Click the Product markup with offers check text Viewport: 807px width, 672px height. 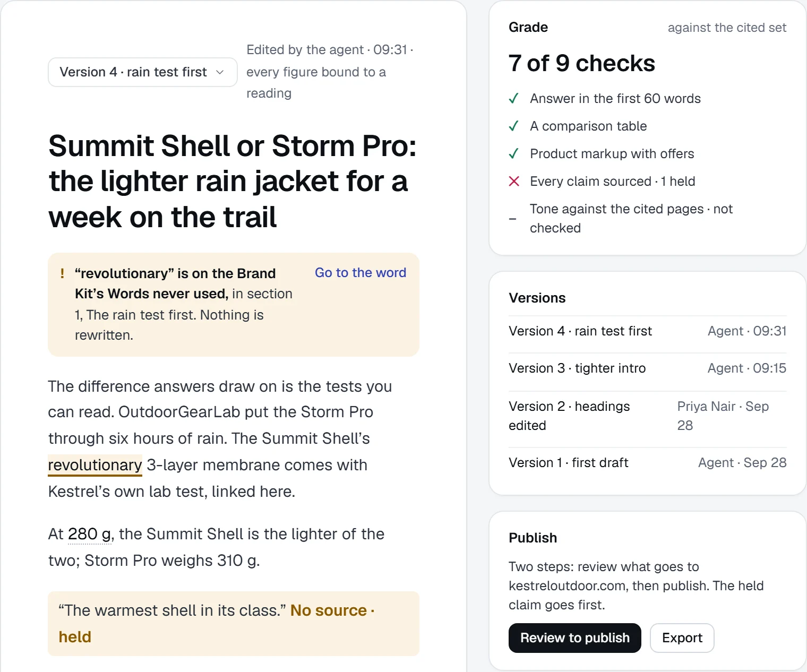coord(612,154)
